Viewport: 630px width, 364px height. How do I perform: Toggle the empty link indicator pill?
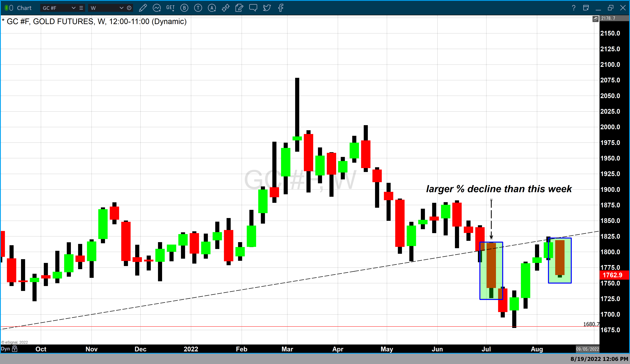11,8
